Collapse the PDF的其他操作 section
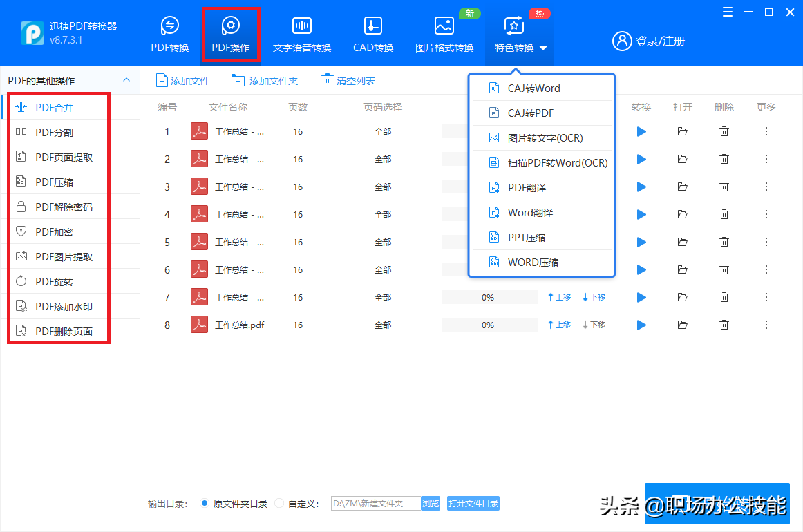 [x=126, y=79]
